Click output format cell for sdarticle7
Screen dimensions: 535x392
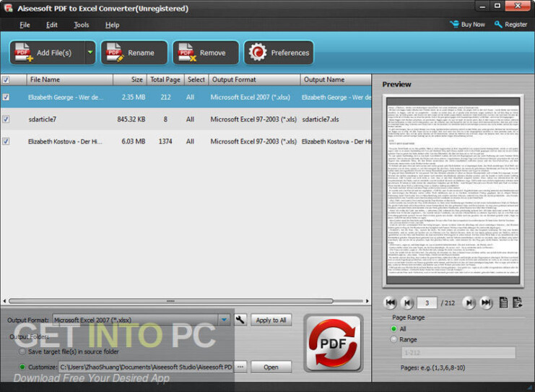(253, 119)
